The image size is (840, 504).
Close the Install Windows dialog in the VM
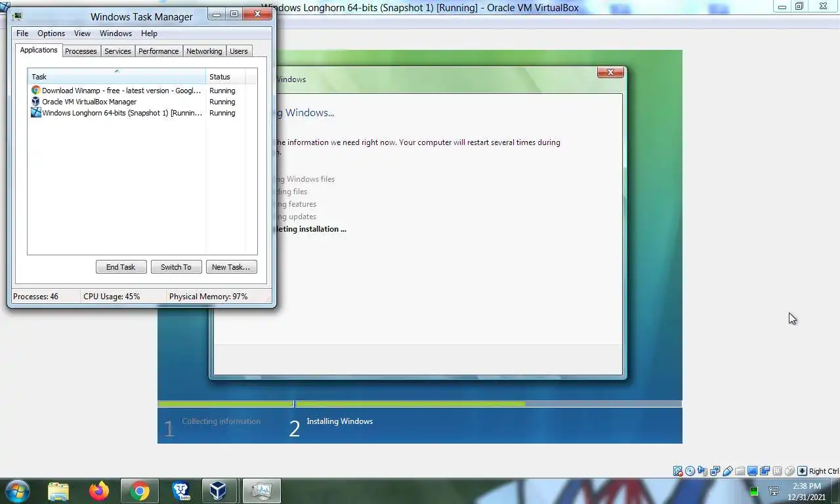point(610,72)
